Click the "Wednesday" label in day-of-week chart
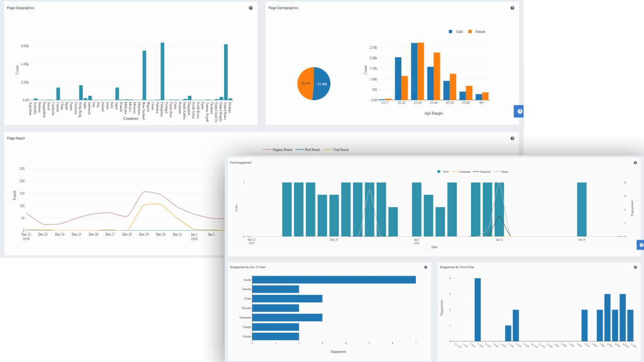 click(x=245, y=317)
